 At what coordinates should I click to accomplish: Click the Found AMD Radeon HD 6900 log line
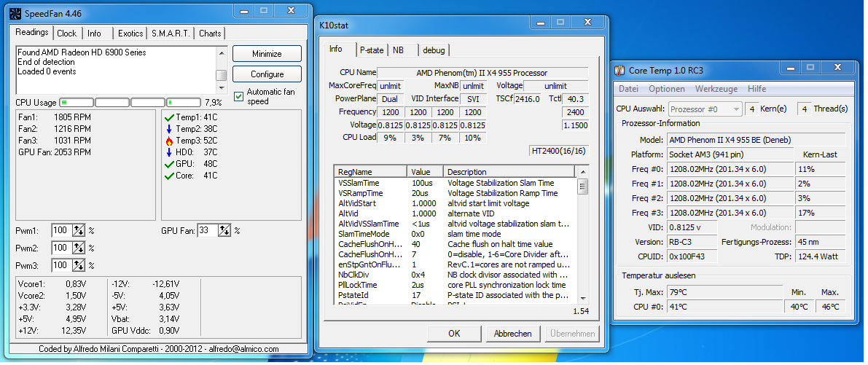coord(82,52)
